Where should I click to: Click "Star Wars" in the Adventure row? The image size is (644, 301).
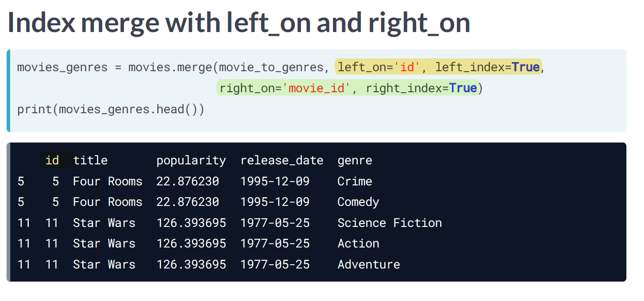[x=104, y=265]
